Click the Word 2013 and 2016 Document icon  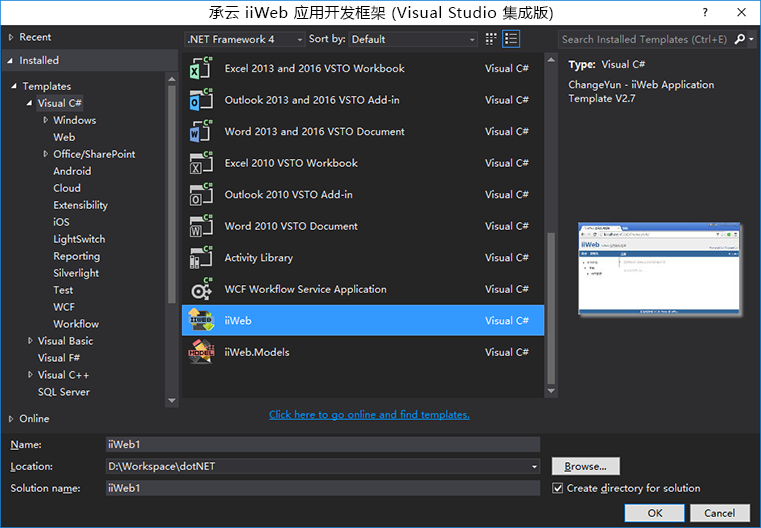pos(201,131)
